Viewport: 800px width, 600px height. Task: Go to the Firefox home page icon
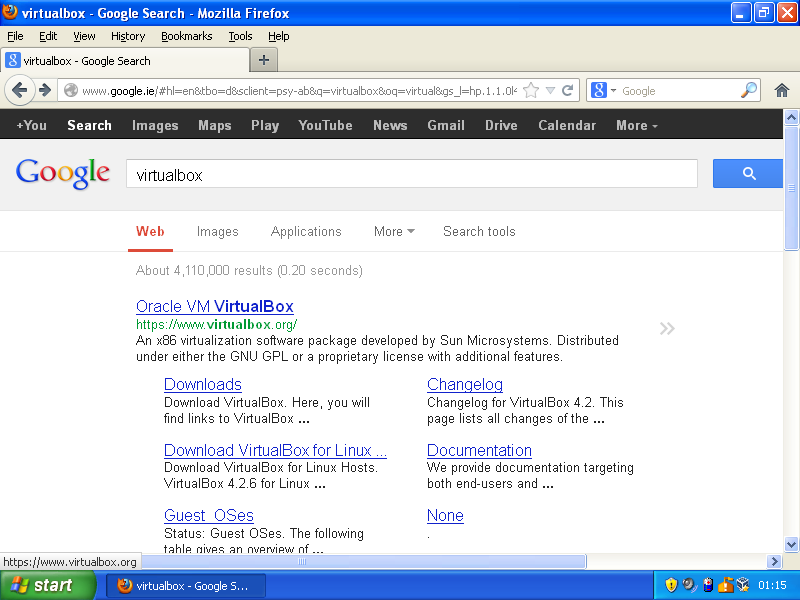(x=782, y=91)
